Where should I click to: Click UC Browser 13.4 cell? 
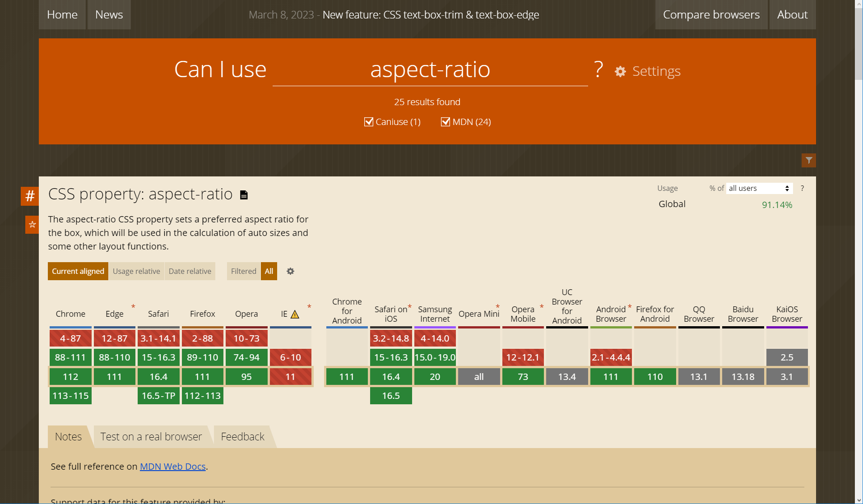(x=567, y=377)
